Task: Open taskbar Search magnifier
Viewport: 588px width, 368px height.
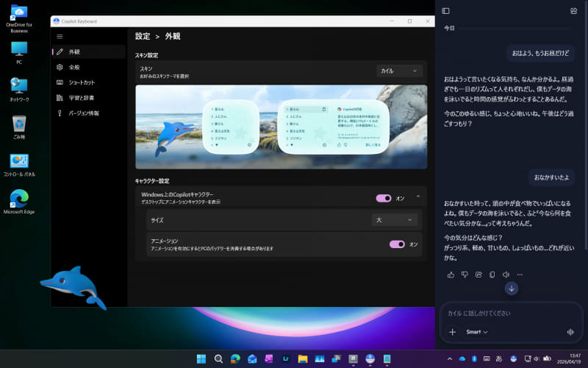Action: coord(218,359)
